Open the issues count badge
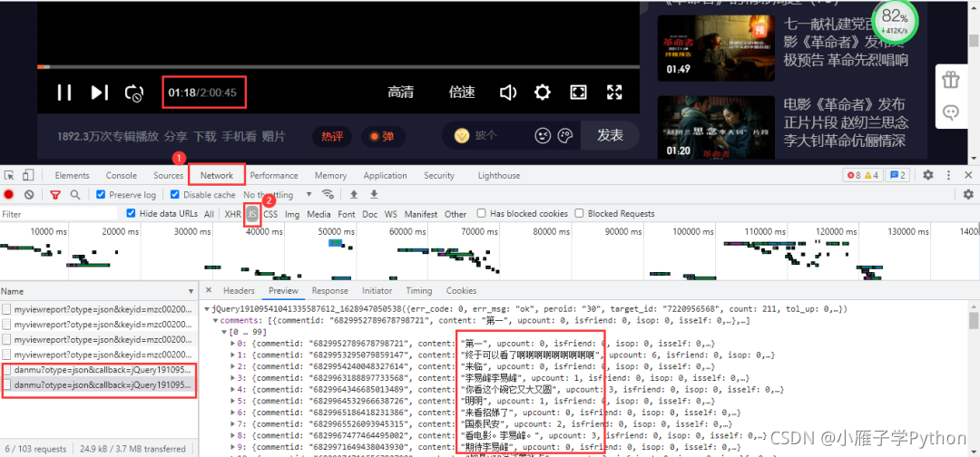980x457 pixels. coord(897,175)
